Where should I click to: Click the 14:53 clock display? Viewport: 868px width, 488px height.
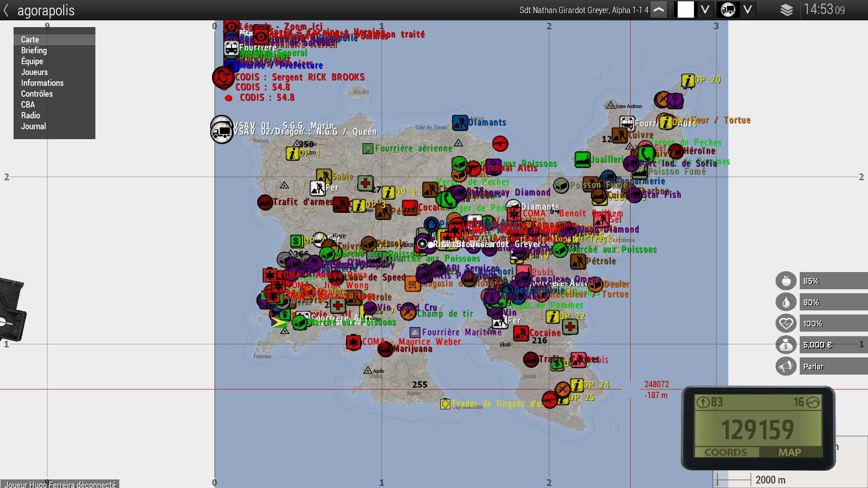(824, 9)
